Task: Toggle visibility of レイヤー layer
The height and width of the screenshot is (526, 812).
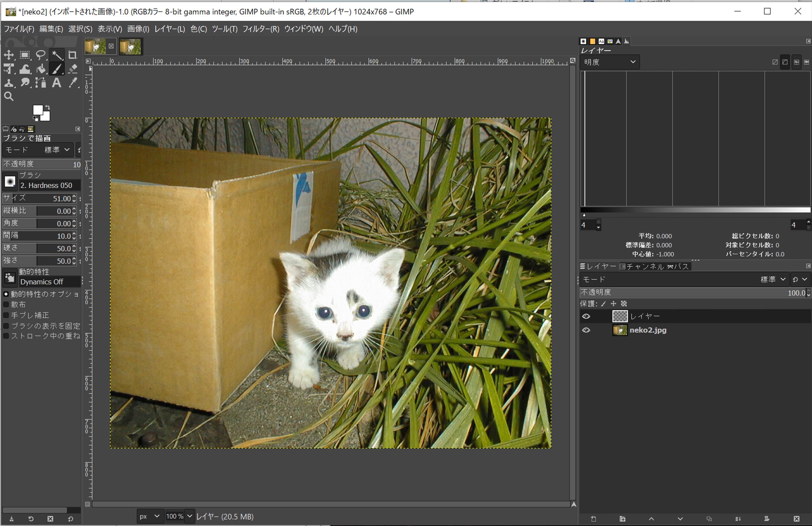Action: click(x=586, y=316)
